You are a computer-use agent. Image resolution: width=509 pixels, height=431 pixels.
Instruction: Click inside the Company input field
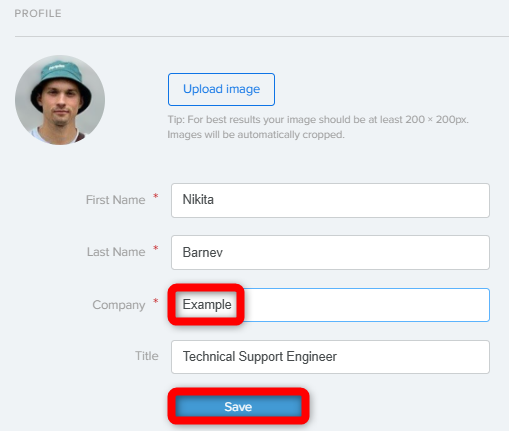330,305
